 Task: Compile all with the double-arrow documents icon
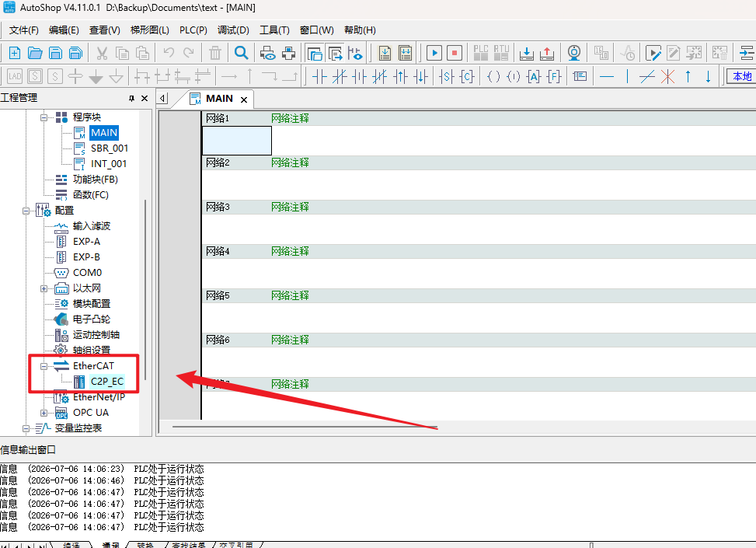405,53
